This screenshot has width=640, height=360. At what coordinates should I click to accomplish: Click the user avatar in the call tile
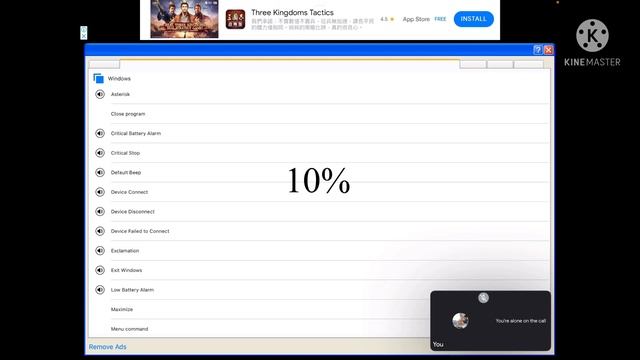coord(460,321)
